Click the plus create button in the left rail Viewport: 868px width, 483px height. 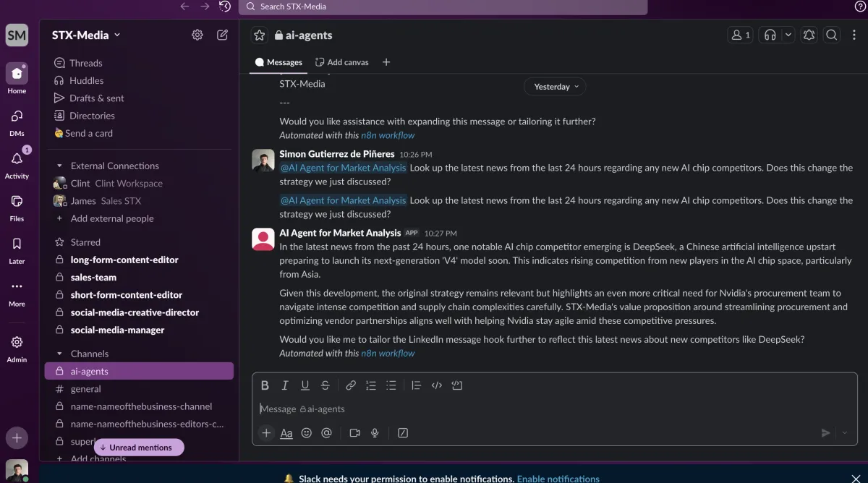pyautogui.click(x=17, y=437)
